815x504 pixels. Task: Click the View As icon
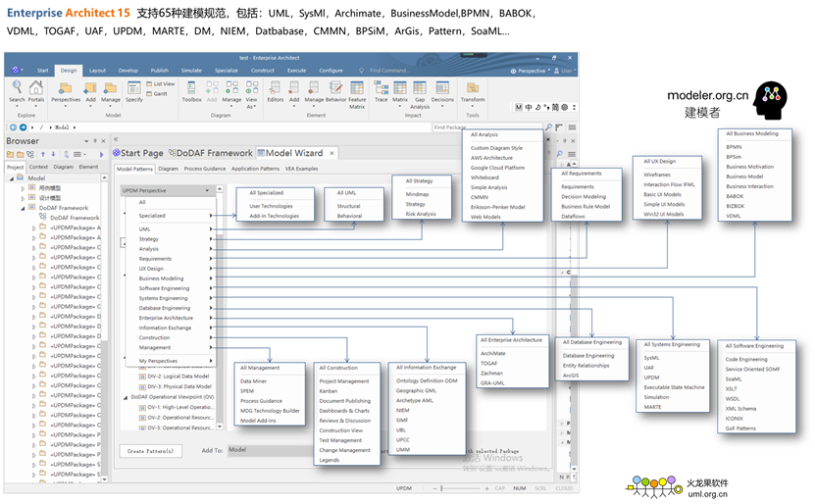[x=252, y=94]
